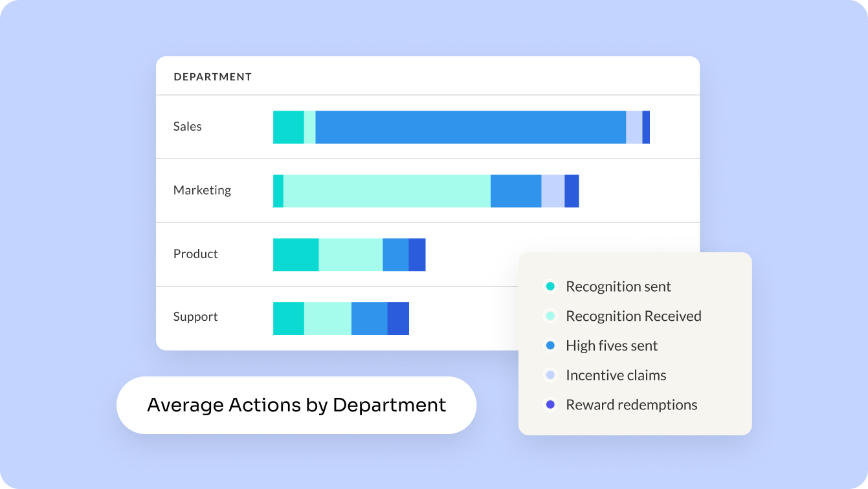
Task: Click Marketing reward redemptions bar segment
Action: point(572,191)
